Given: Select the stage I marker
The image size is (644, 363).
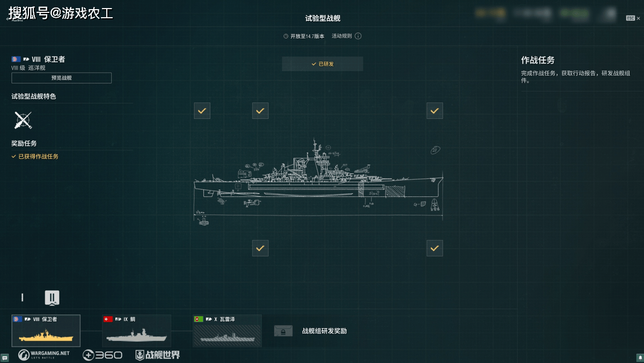Looking at the screenshot, I should pyautogui.click(x=23, y=297).
